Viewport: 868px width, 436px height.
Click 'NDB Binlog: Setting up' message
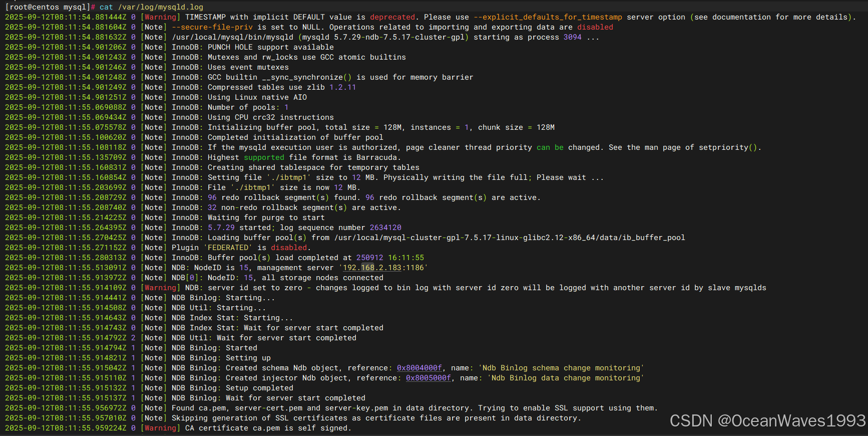[221, 358]
